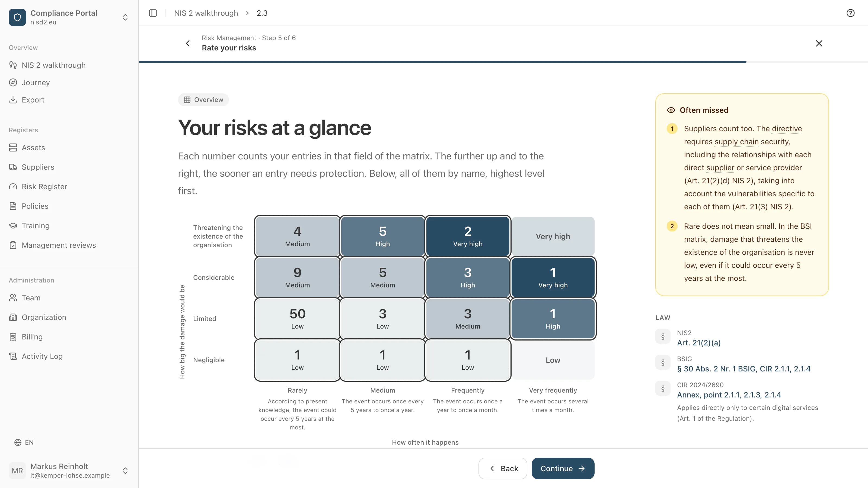The width and height of the screenshot is (868, 488).
Task: Click the Continue button
Action: pyautogui.click(x=563, y=468)
